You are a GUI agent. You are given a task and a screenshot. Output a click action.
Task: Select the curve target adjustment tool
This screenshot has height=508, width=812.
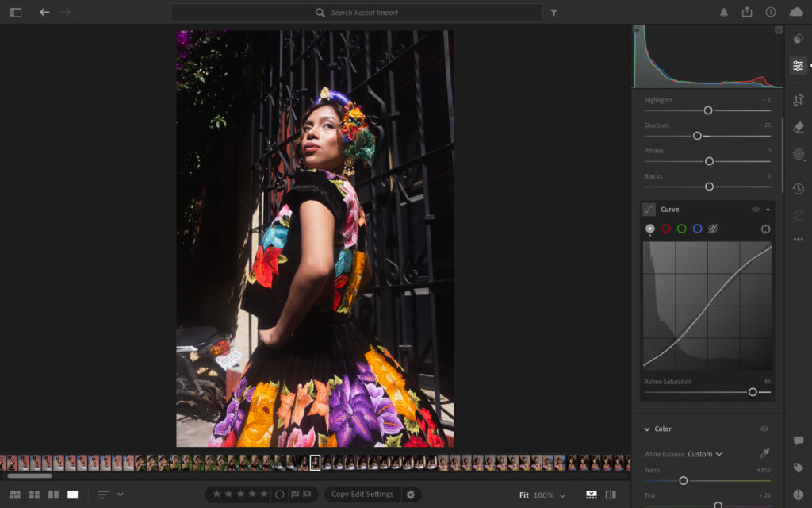766,229
